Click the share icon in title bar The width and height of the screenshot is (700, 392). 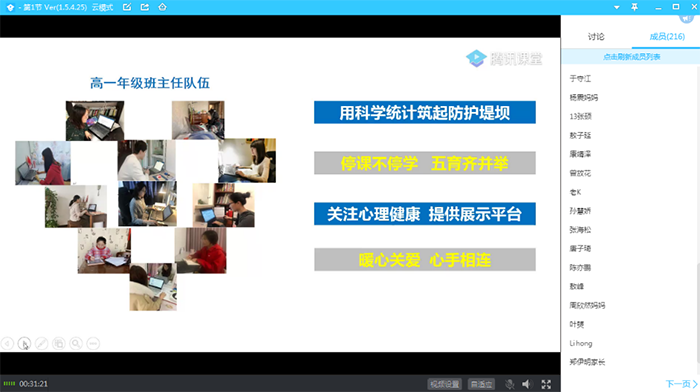pos(145,7)
